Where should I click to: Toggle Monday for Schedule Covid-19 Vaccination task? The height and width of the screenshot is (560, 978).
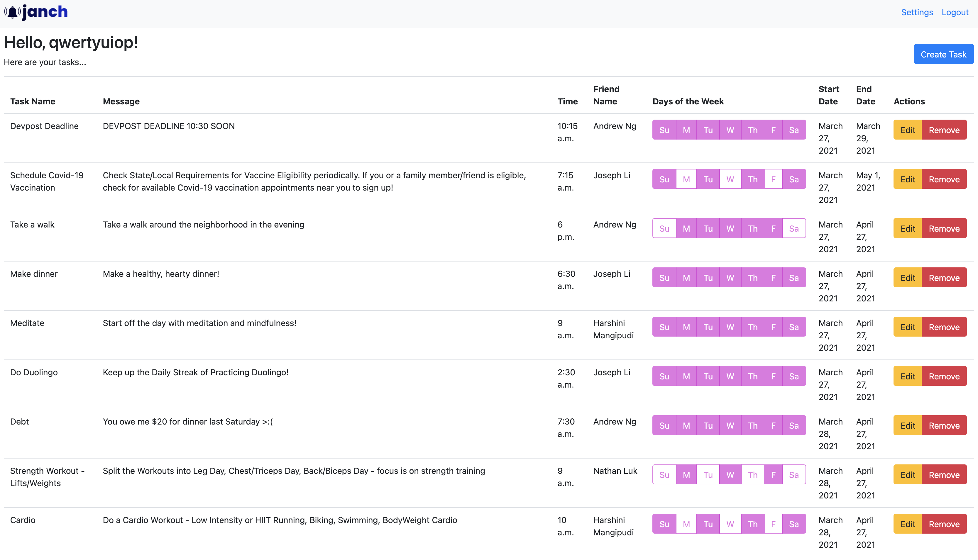pos(686,179)
